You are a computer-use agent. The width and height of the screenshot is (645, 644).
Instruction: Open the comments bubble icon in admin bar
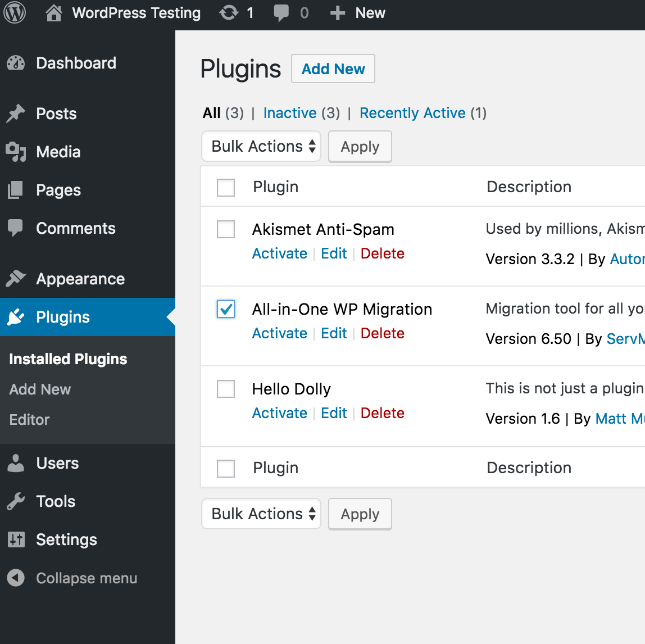click(281, 13)
